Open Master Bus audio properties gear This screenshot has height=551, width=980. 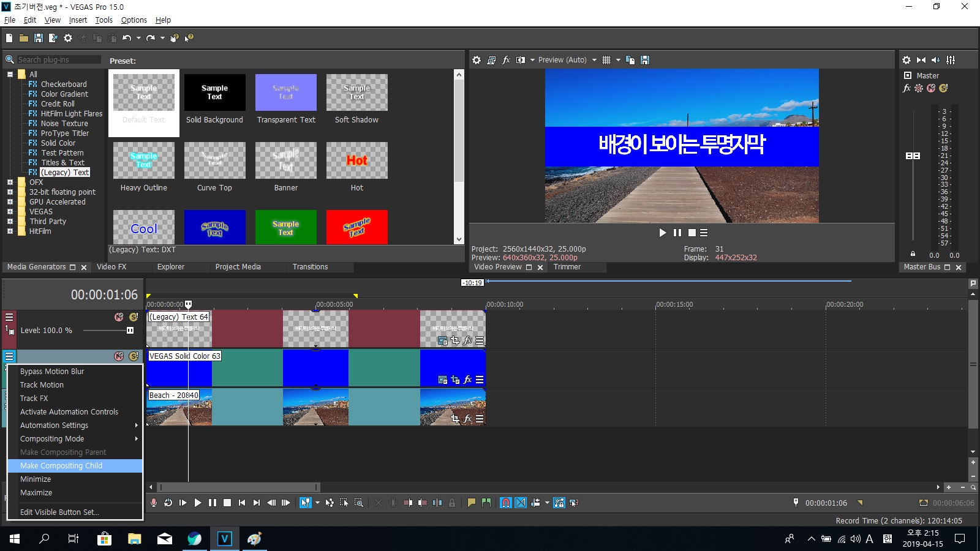click(907, 60)
